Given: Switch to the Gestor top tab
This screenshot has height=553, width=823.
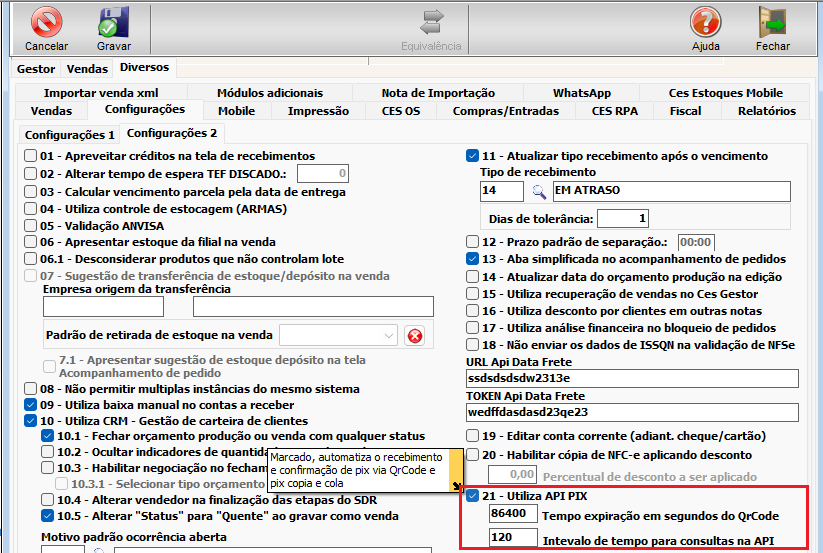Looking at the screenshot, I should click(36, 69).
